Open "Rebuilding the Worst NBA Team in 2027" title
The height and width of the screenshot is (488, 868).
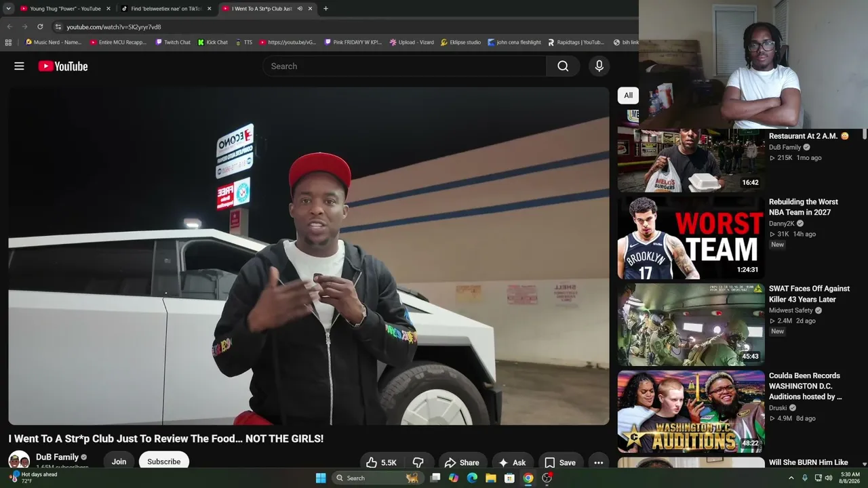click(804, 207)
